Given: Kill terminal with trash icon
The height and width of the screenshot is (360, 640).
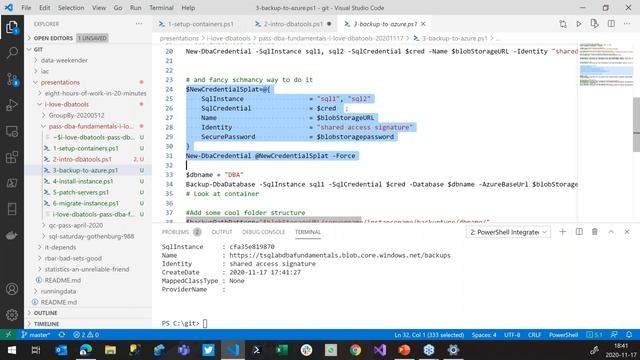Looking at the screenshot, I should [595, 232].
